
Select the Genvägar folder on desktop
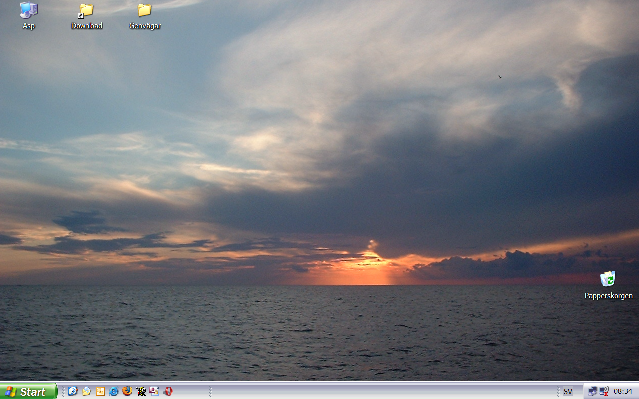(145, 15)
